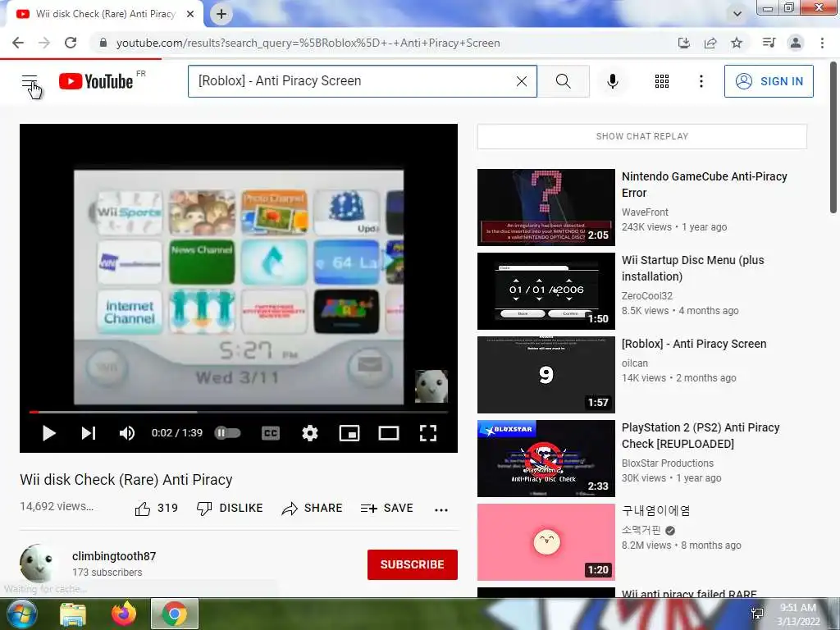Like the video with thumbs up
This screenshot has height=630, width=840.
(155, 509)
